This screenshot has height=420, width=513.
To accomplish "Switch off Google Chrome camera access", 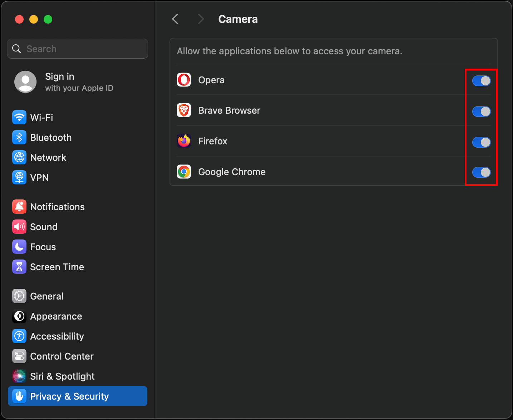I will coord(481,172).
